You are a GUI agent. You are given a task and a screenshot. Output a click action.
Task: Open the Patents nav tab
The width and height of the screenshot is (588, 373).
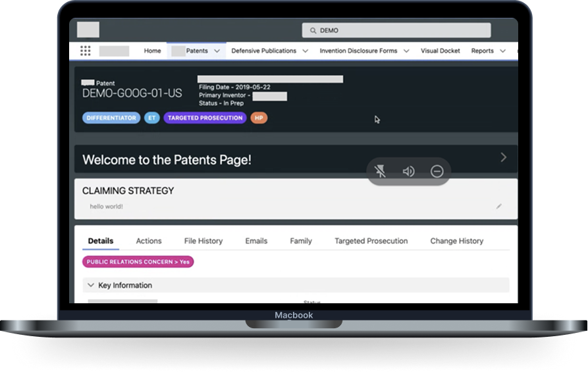(197, 51)
